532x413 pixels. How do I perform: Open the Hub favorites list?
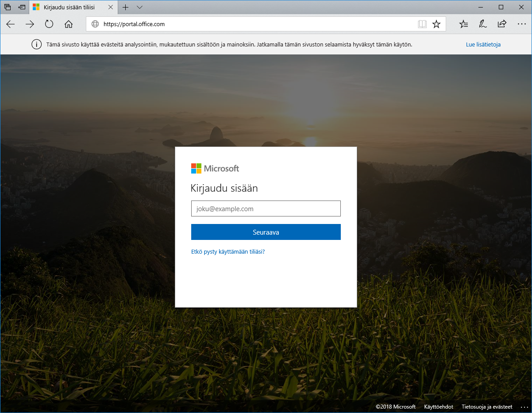463,24
